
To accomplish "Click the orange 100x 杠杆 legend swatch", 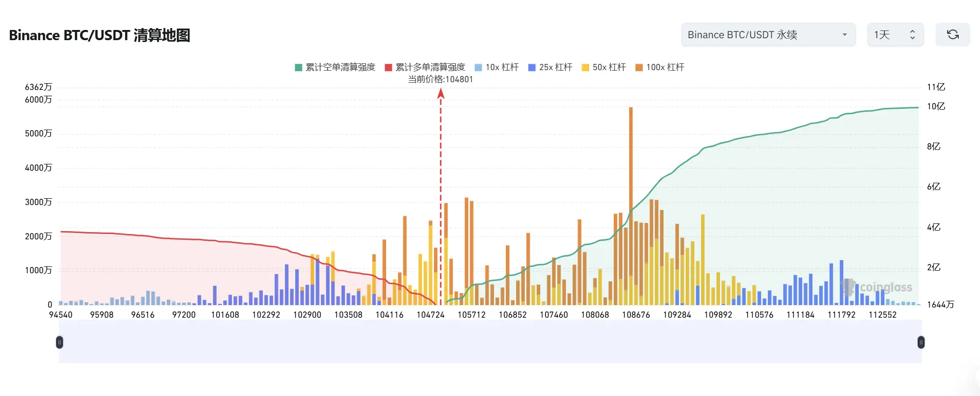I will coord(639,68).
